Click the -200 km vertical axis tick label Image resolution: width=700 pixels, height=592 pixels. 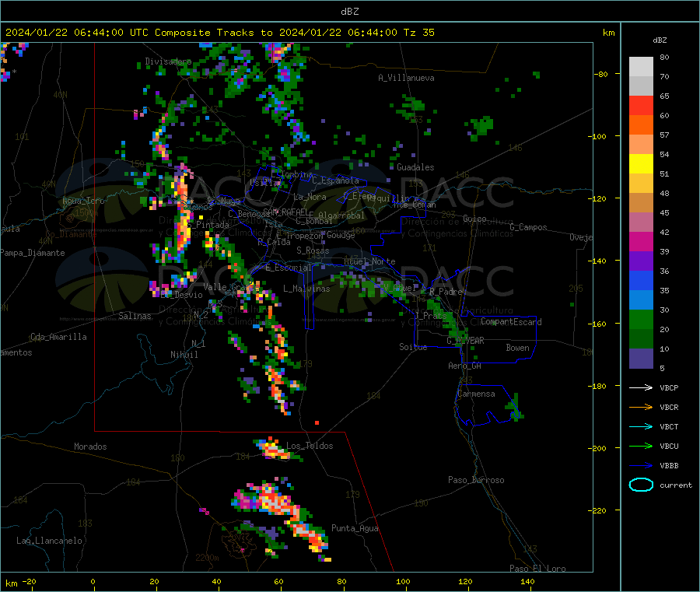click(x=597, y=448)
